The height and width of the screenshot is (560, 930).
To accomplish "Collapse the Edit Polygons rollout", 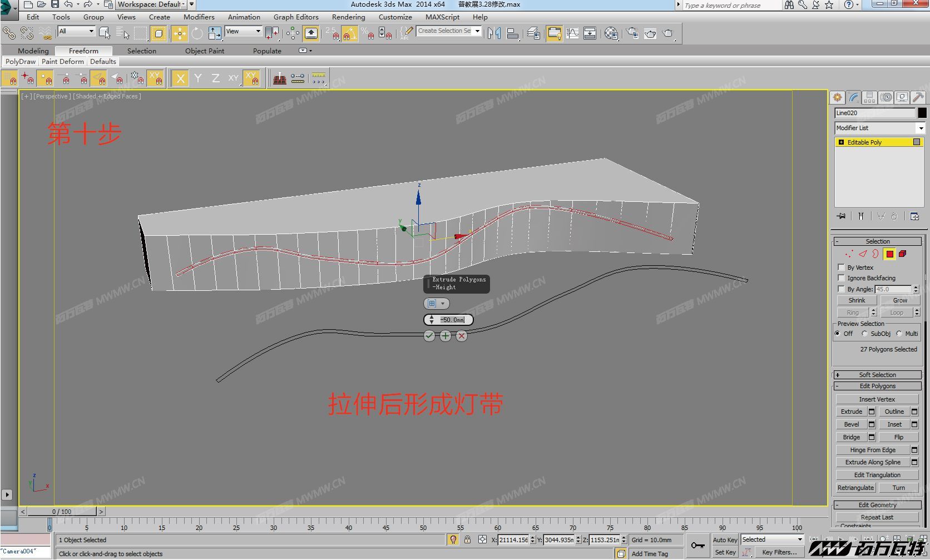I will (x=878, y=386).
